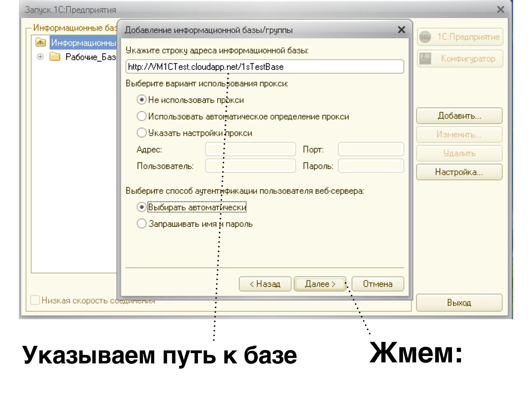The image size is (532, 399).
Task: Click the Пароль input field
Action: [371, 166]
